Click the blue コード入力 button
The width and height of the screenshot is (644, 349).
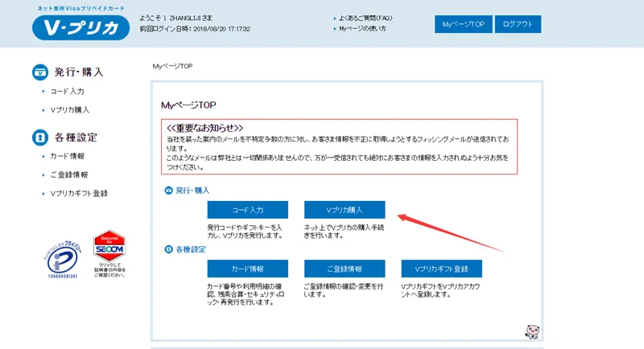click(x=247, y=210)
